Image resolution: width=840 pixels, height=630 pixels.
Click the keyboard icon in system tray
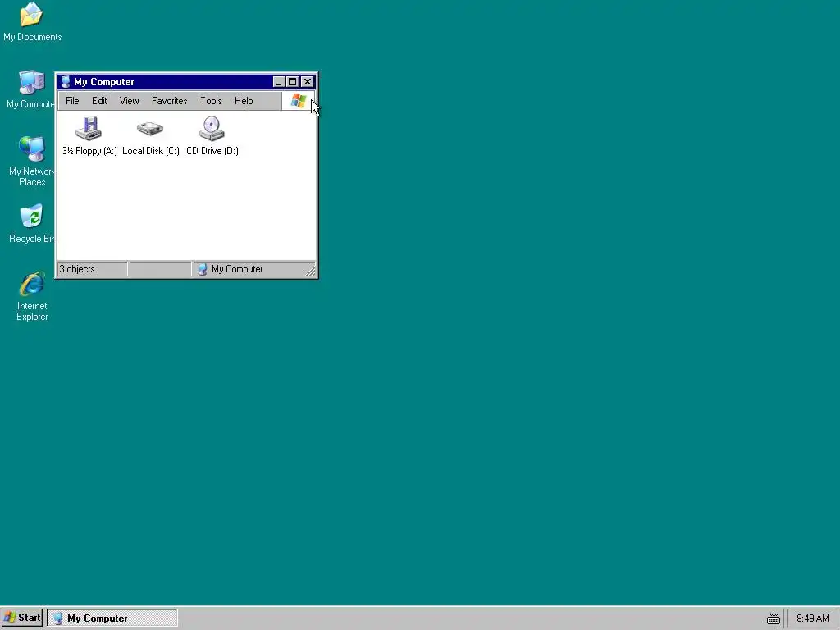pyautogui.click(x=773, y=619)
